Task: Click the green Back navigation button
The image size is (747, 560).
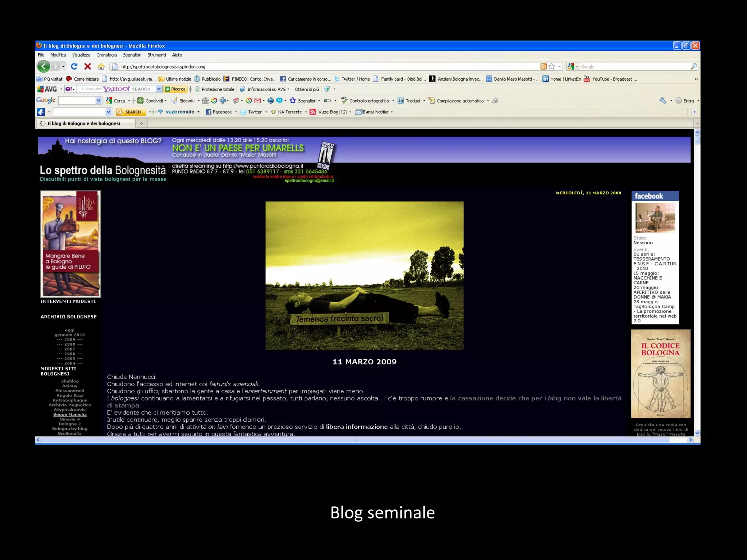Action: pyautogui.click(x=43, y=66)
